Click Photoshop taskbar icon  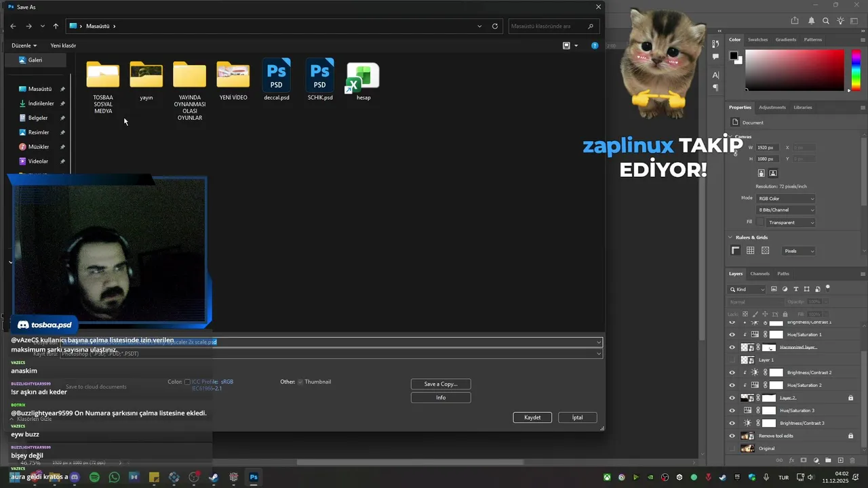point(253,477)
